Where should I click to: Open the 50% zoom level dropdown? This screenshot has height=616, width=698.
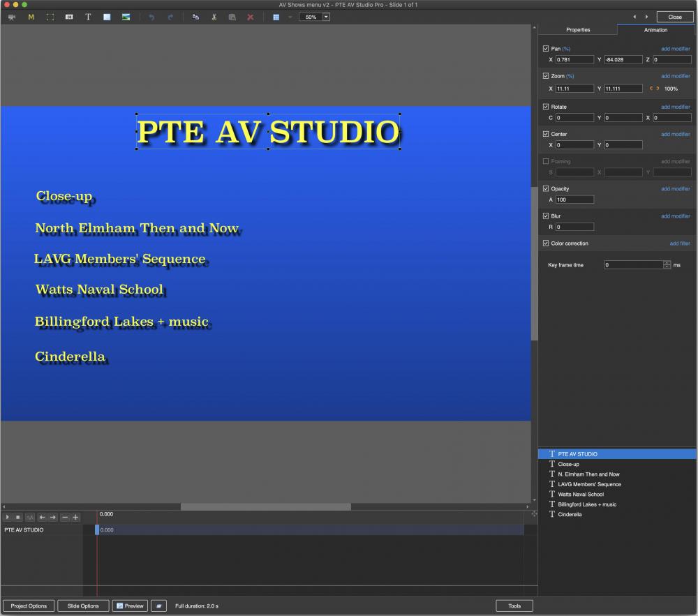coord(326,17)
